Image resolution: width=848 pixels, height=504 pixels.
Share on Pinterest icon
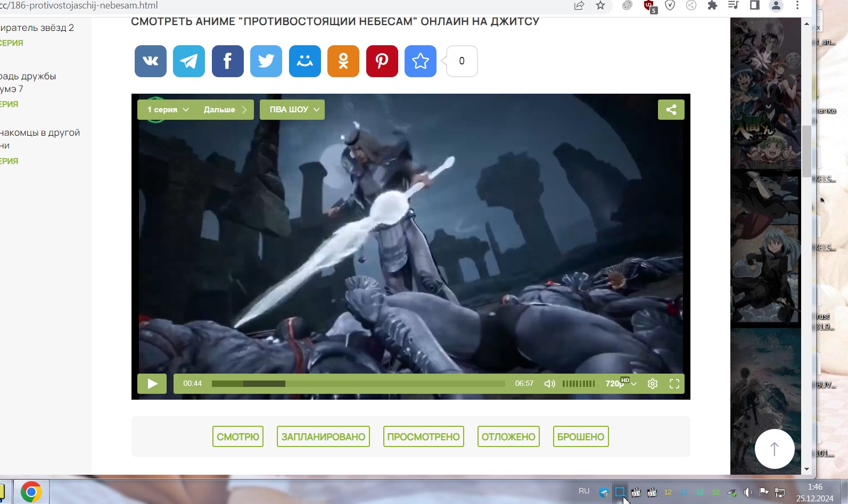[x=382, y=61]
